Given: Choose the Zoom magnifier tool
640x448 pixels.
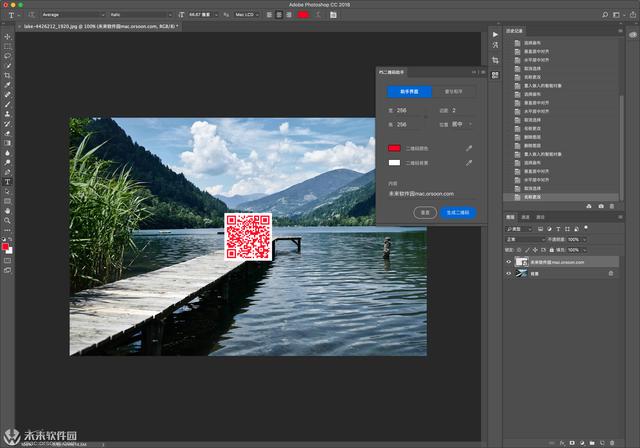Looking at the screenshot, I should tap(8, 220).
